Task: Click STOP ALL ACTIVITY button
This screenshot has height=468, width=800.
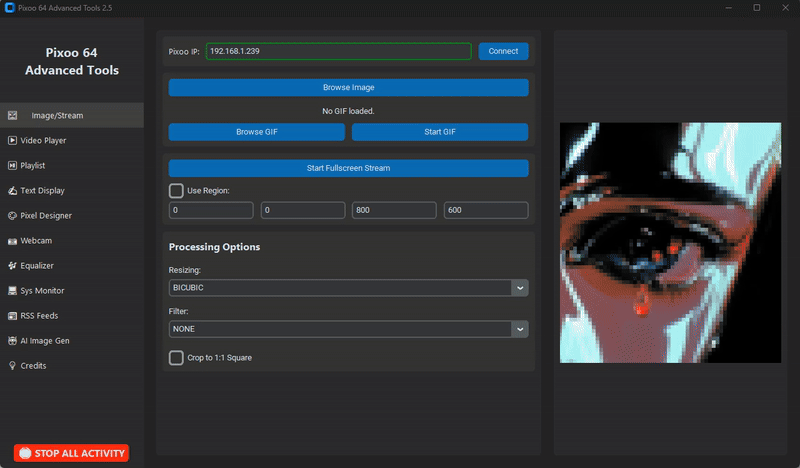Action: pyautogui.click(x=71, y=453)
